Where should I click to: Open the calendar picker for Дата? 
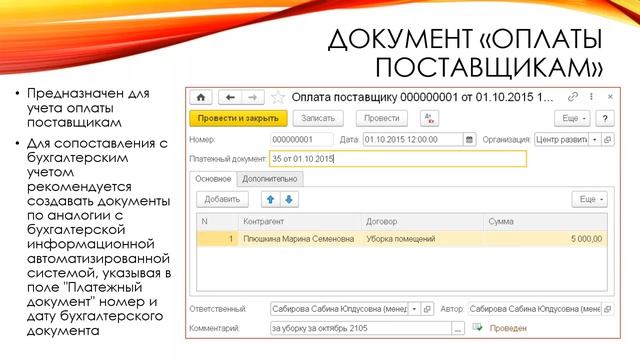[x=469, y=140]
